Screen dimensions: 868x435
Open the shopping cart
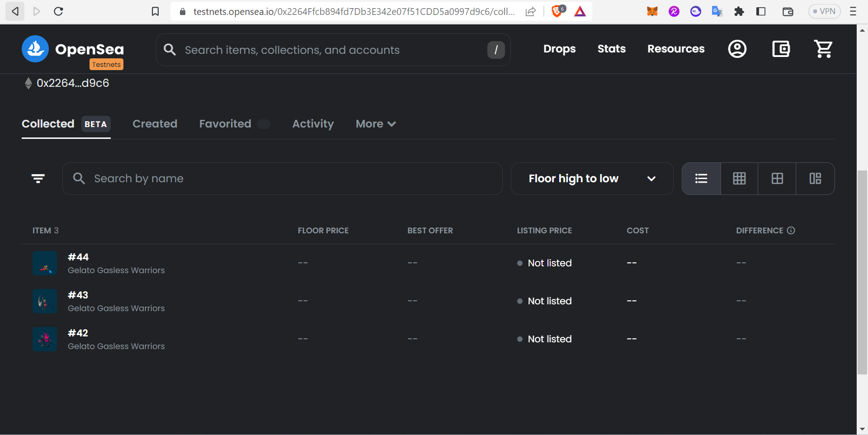click(823, 49)
